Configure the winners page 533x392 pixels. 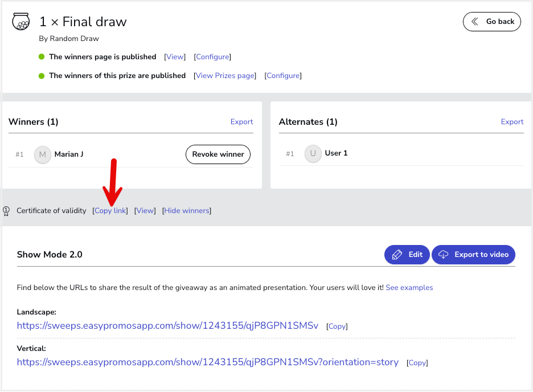tap(212, 57)
